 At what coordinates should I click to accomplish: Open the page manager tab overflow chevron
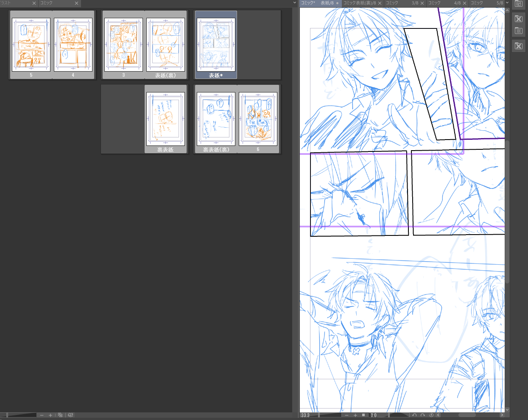pyautogui.click(x=295, y=3)
